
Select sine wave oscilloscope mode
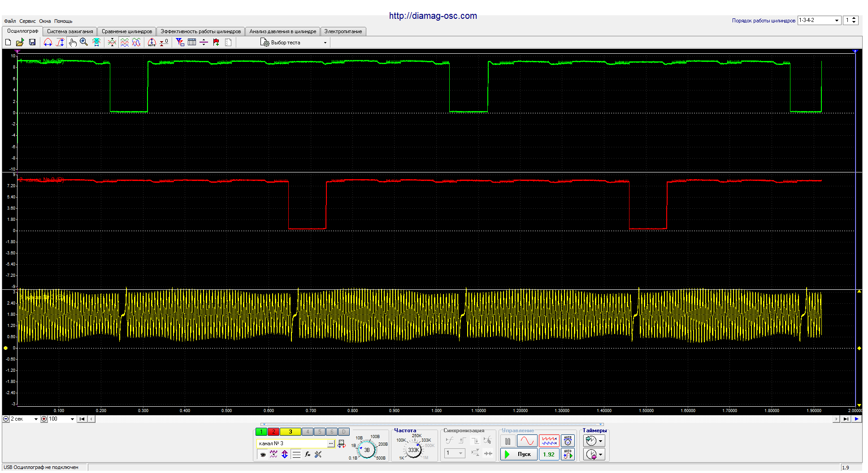[x=527, y=441]
